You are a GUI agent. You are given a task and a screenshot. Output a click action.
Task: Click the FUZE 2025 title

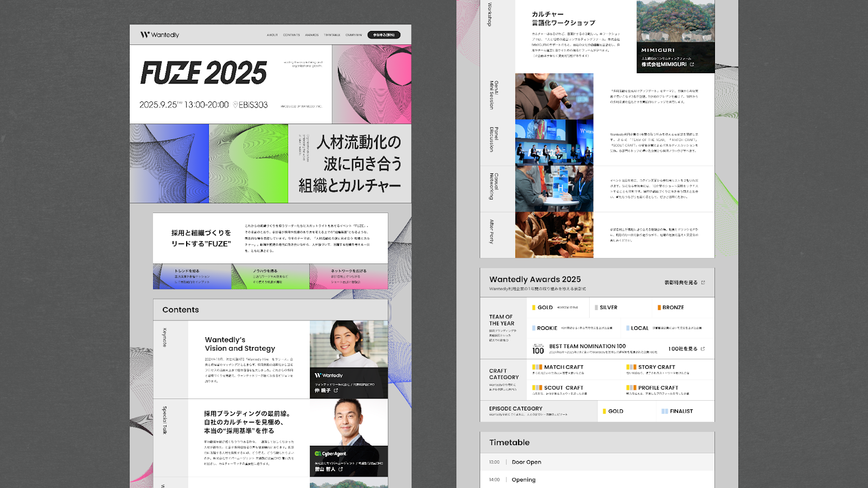[x=203, y=73]
